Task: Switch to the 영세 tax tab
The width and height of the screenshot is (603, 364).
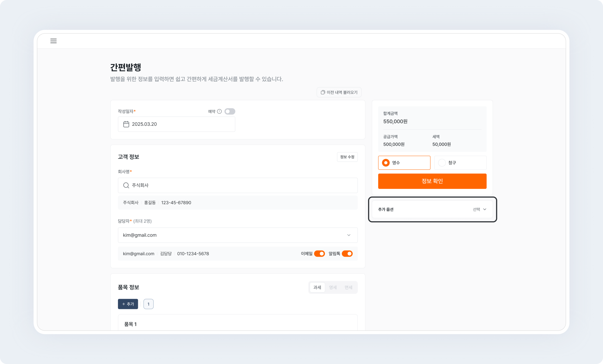Action: pyautogui.click(x=333, y=287)
